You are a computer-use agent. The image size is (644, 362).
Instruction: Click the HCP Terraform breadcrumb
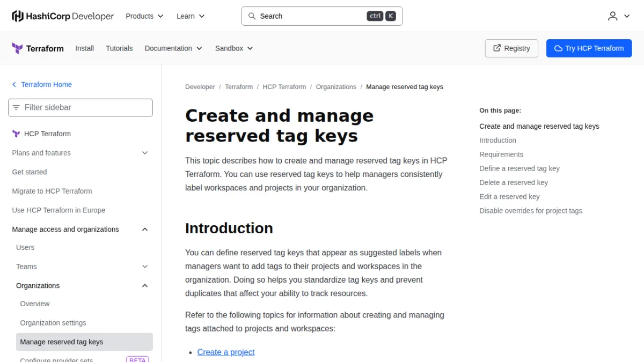click(x=284, y=87)
